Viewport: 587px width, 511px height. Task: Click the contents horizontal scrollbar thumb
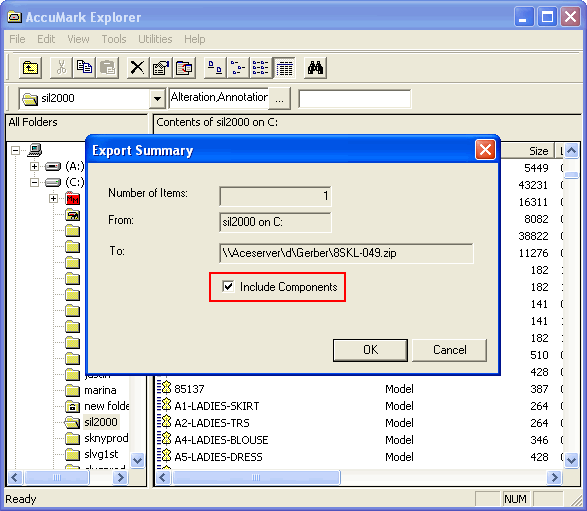tap(256, 477)
